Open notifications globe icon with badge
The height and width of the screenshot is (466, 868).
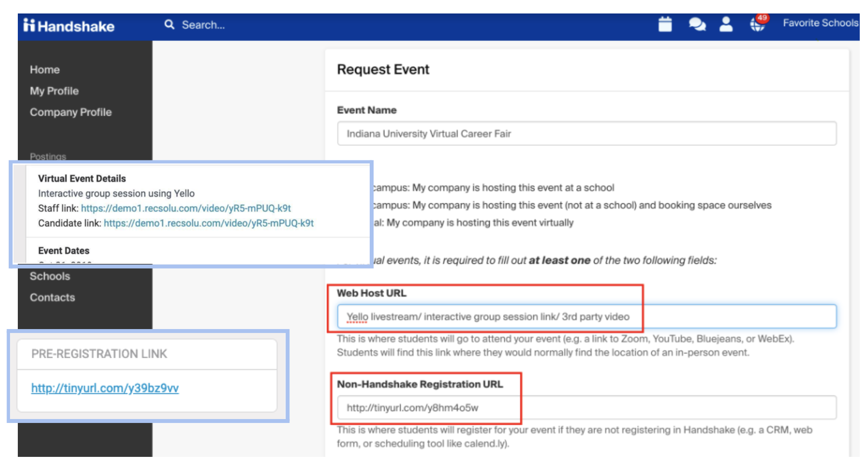758,24
